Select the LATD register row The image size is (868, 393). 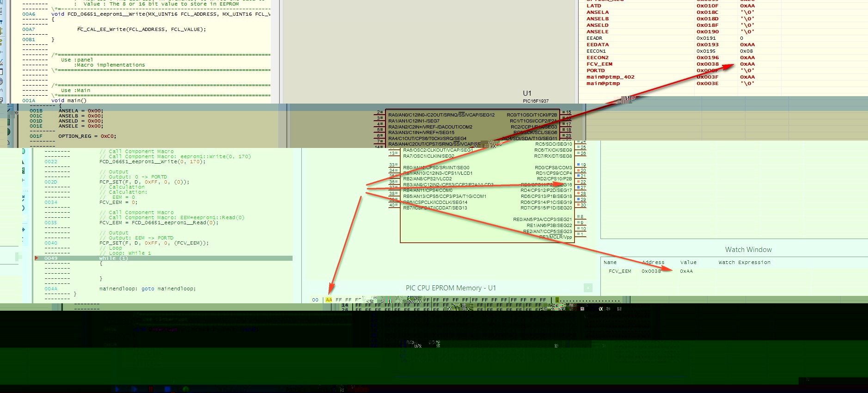click(x=723, y=6)
